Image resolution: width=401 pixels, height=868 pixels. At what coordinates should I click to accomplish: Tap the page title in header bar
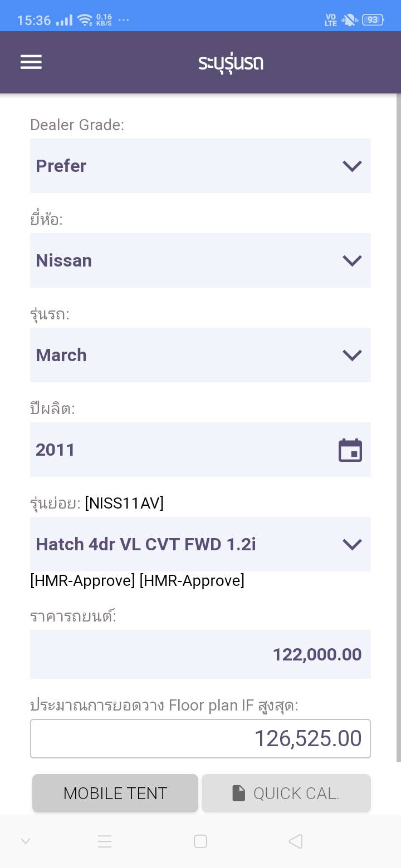(231, 63)
